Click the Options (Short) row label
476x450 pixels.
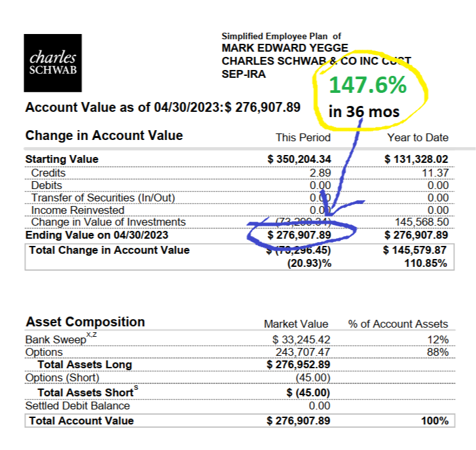tap(62, 377)
